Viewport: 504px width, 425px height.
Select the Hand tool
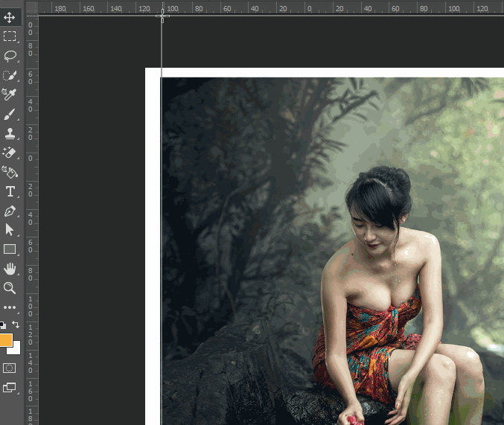tap(10, 269)
